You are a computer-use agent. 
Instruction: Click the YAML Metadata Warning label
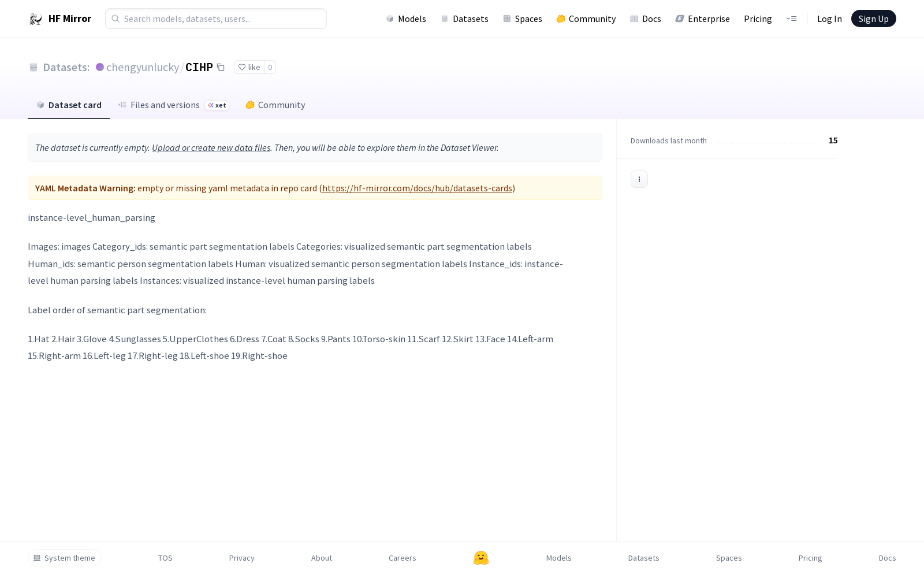click(85, 188)
